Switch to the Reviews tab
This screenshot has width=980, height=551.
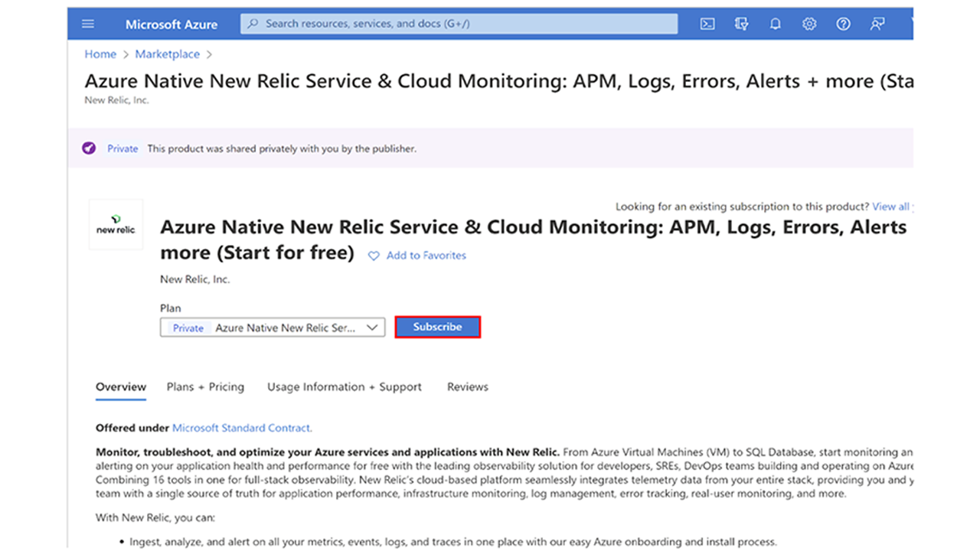(468, 387)
